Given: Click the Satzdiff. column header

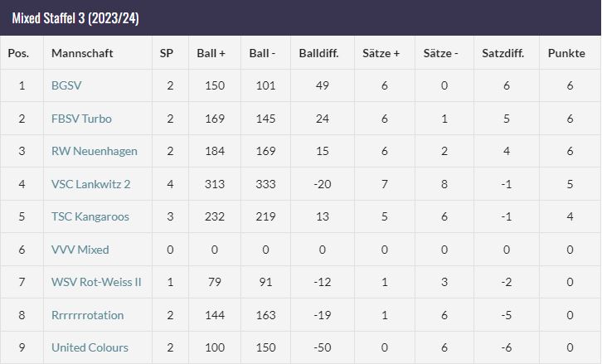Looking at the screenshot, I should pyautogui.click(x=503, y=53).
